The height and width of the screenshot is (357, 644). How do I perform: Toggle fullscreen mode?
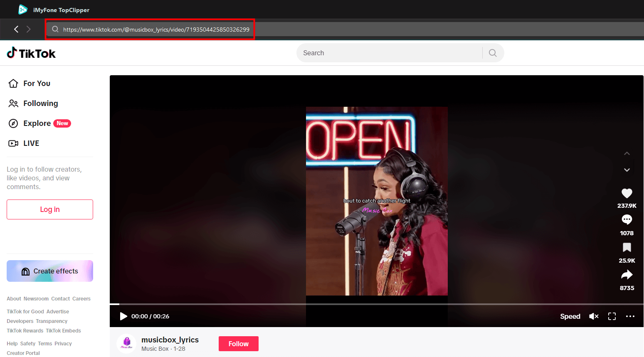612,316
